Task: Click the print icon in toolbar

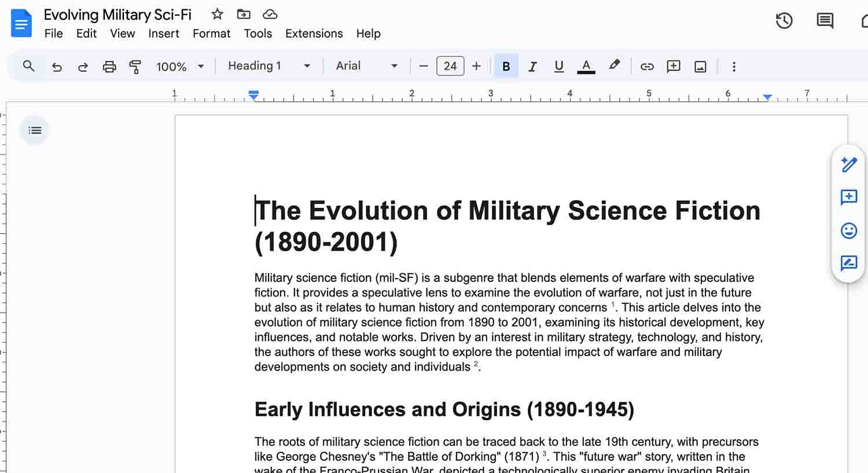Action: [x=109, y=67]
